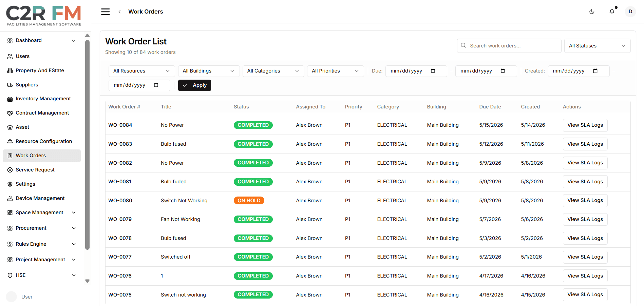This screenshot has width=644, height=306.
Task: Click work order number WO-0079
Action: point(120,219)
